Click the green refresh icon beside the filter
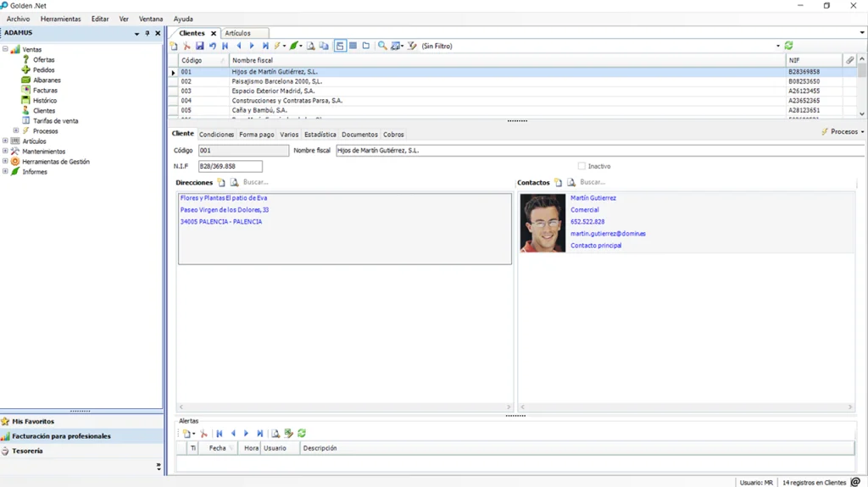 [789, 46]
